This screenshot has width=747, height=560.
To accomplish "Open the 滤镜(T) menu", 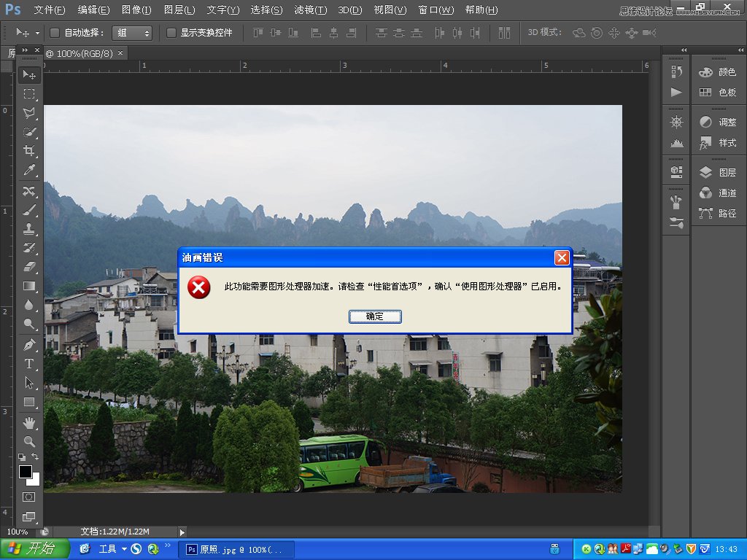I will tap(311, 9).
